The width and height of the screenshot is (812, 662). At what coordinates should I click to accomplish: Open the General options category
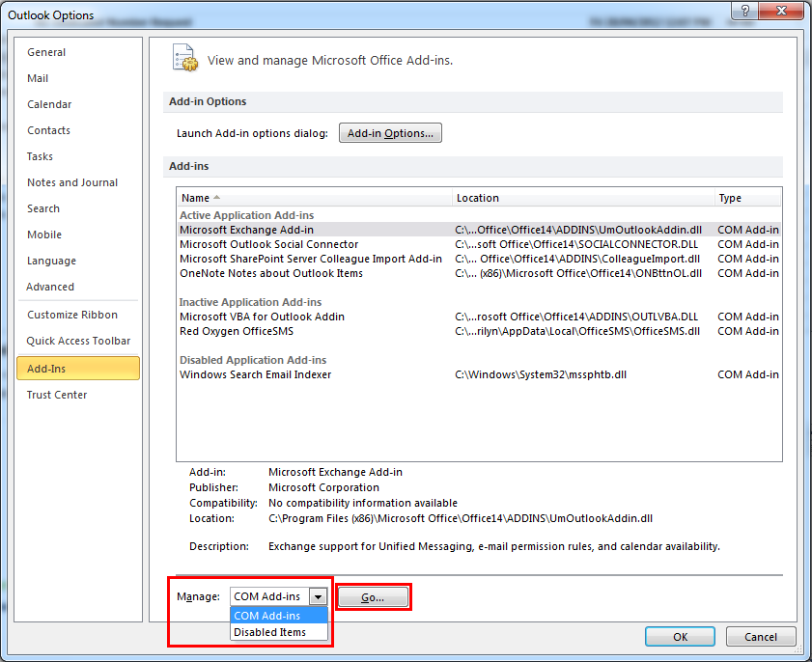[x=46, y=52]
